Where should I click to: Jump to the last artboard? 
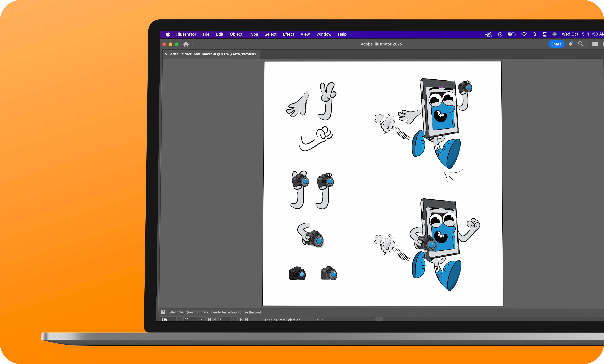[246, 319]
